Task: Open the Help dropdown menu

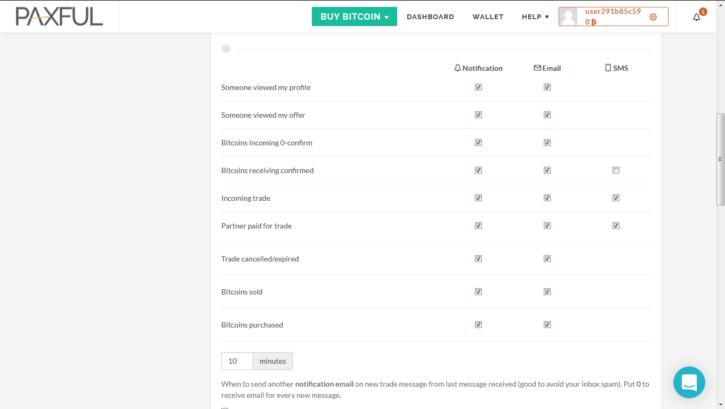Action: (535, 17)
